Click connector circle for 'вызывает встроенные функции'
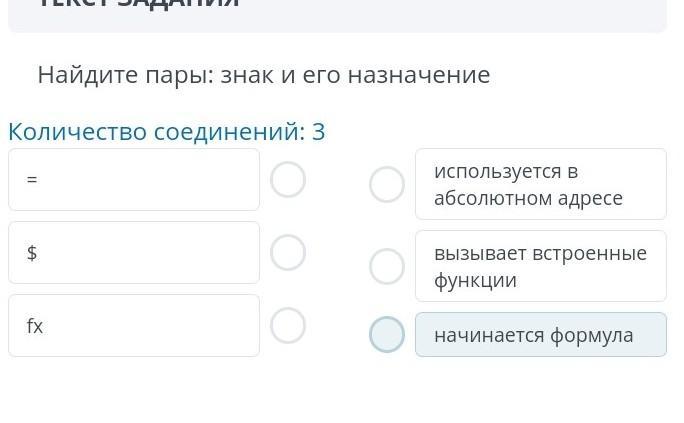 click(387, 266)
